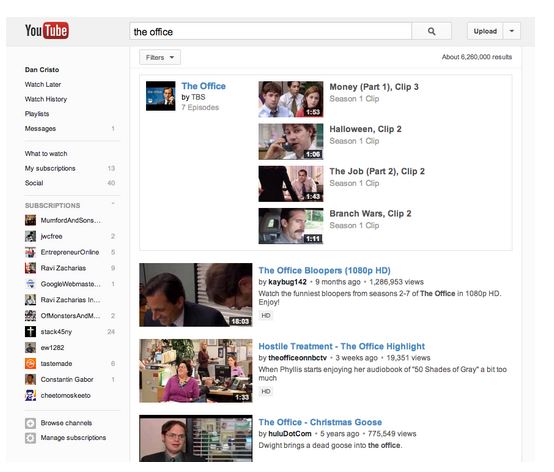The image size is (554, 472).
Task: Click the ew1282 channel avatar
Action: 30,347
